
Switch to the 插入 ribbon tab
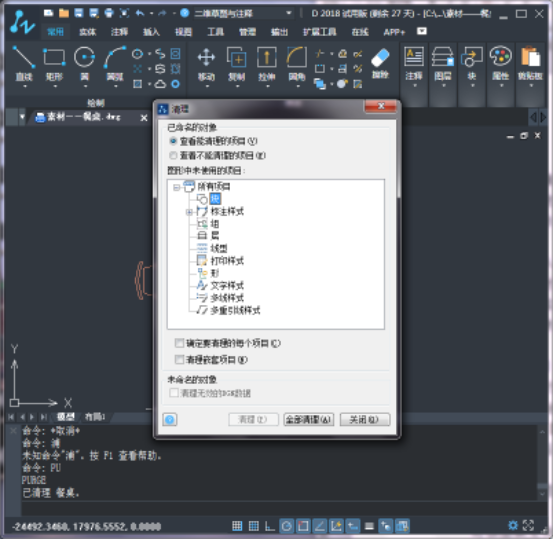(x=151, y=32)
